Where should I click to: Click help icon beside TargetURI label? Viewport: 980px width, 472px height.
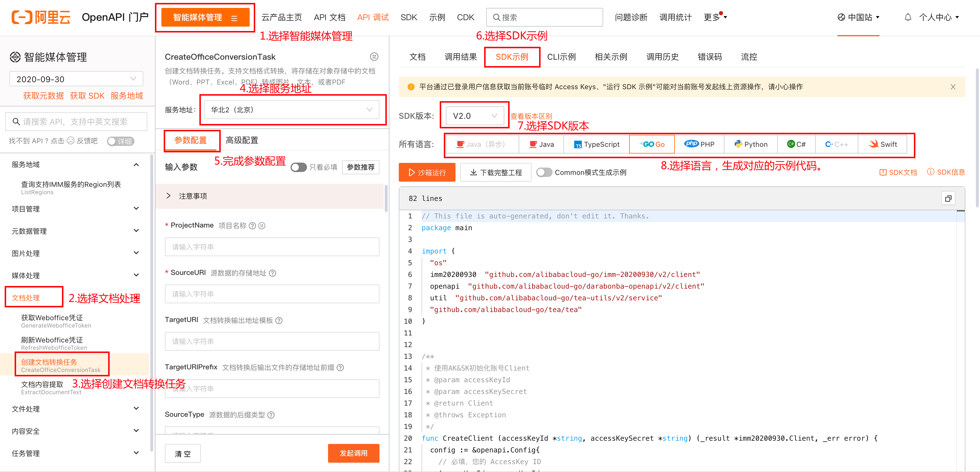pyautogui.click(x=279, y=321)
